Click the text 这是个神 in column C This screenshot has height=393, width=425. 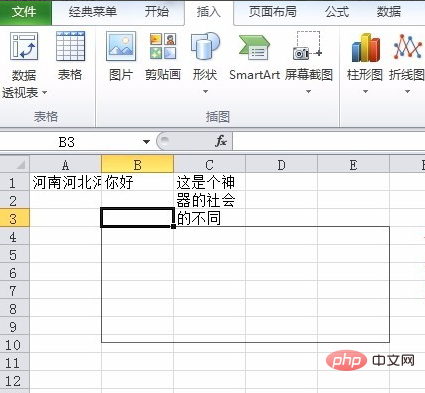coord(206,182)
